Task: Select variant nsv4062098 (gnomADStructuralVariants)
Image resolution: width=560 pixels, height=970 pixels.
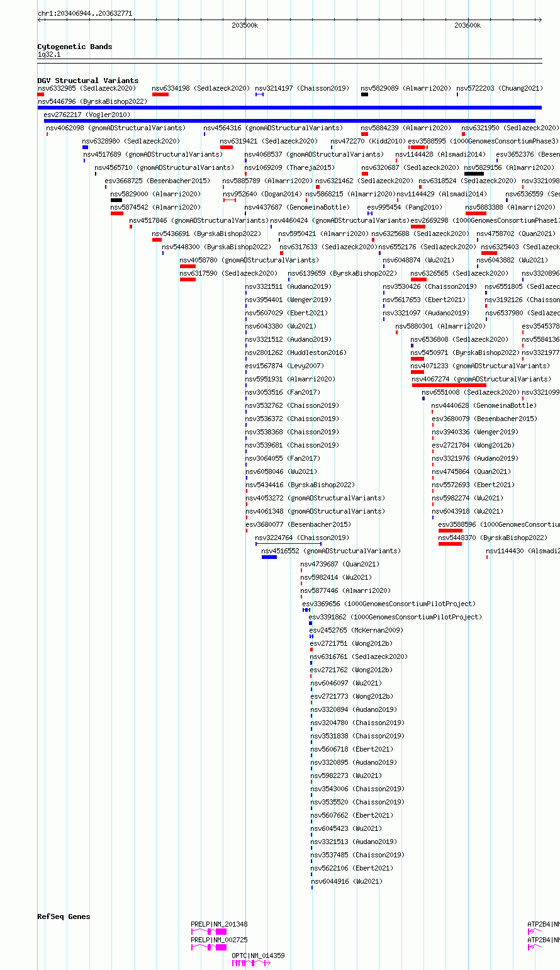Action: click(116, 128)
